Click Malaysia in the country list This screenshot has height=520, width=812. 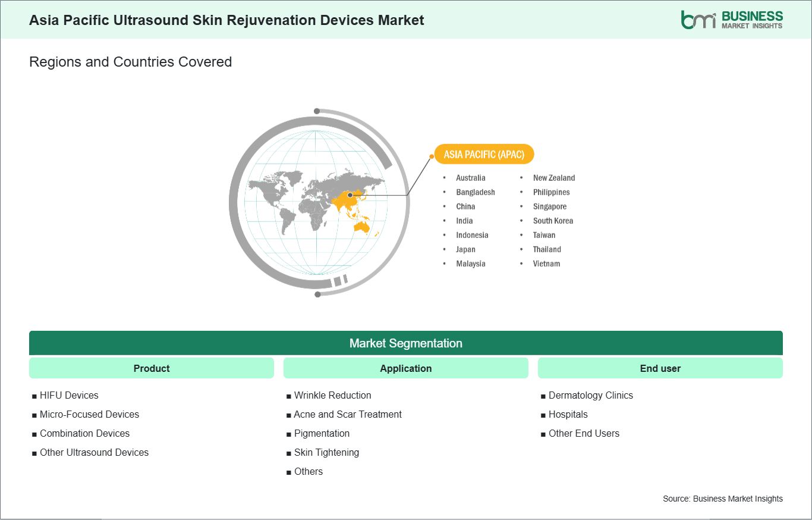tap(471, 264)
